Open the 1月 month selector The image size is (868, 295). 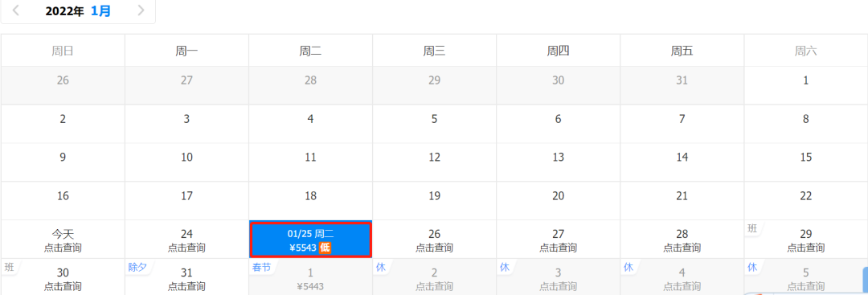point(100,11)
